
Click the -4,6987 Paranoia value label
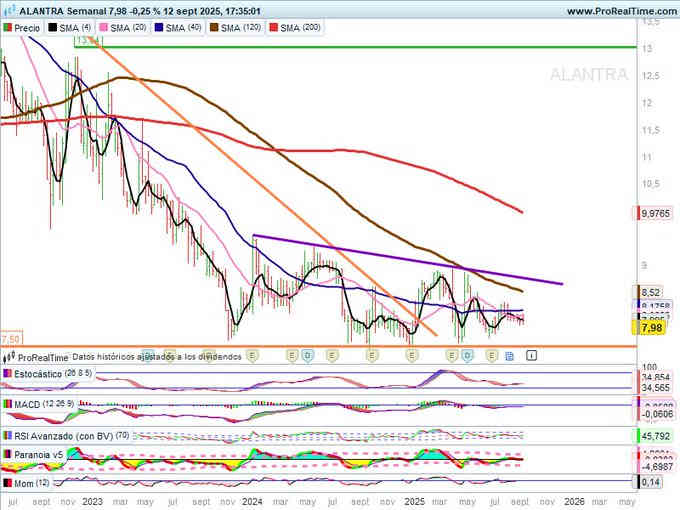657,467
